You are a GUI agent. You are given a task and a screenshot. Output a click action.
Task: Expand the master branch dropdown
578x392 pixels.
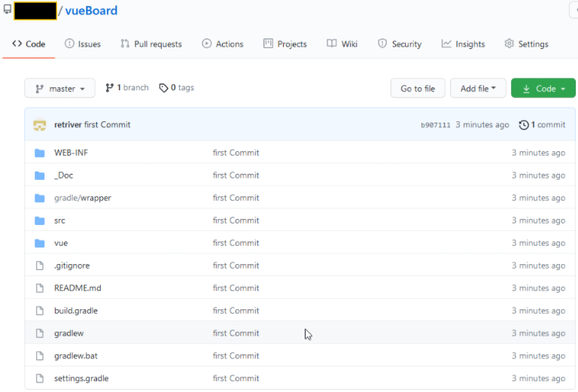coord(59,89)
